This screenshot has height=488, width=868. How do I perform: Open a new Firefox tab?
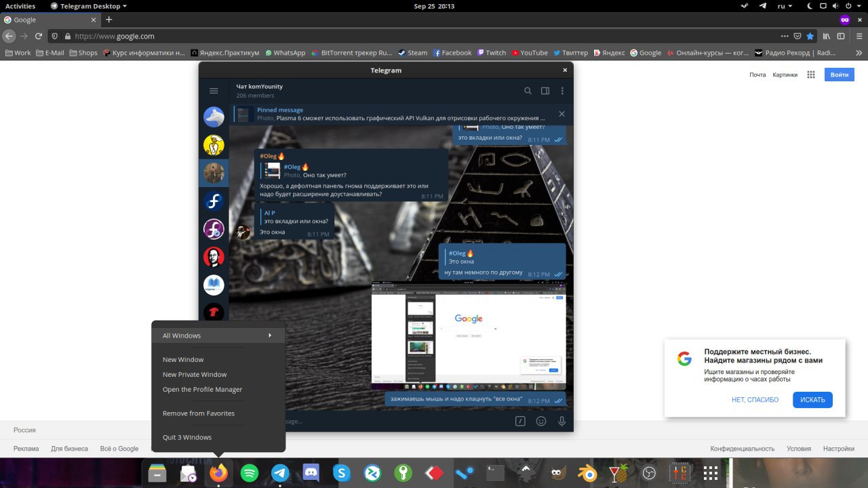pyautogui.click(x=108, y=20)
